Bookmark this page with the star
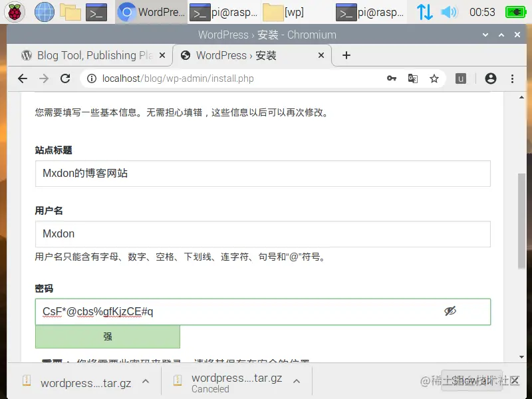The width and height of the screenshot is (532, 399). pos(434,78)
